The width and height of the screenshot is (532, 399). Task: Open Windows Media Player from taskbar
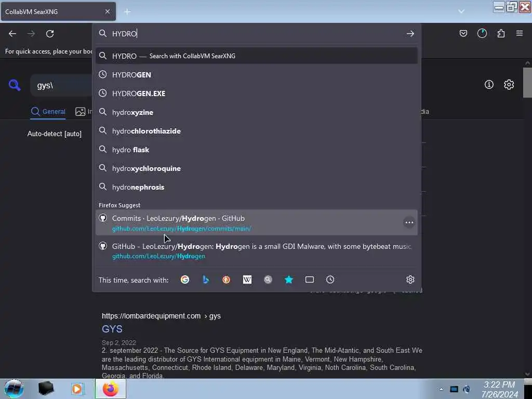(x=77, y=389)
